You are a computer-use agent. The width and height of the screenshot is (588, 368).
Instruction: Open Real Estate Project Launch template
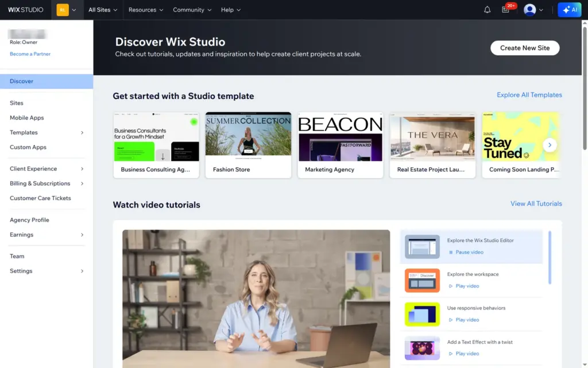click(x=432, y=137)
